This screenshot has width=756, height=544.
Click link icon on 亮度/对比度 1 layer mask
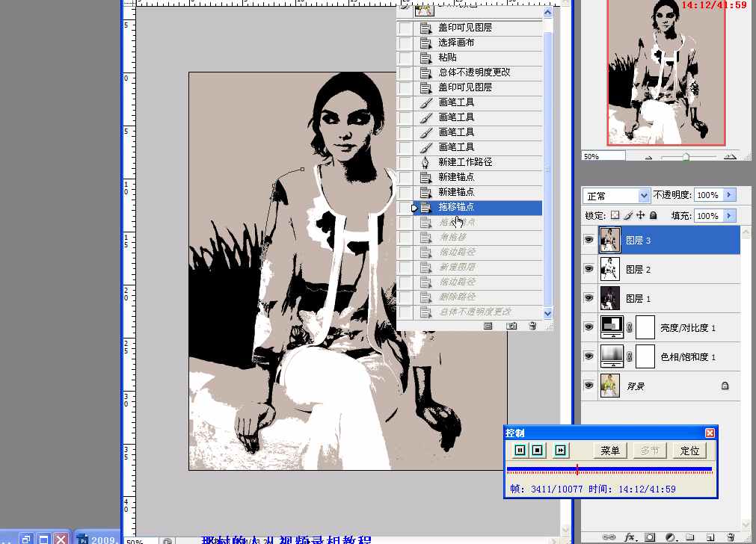[629, 327]
